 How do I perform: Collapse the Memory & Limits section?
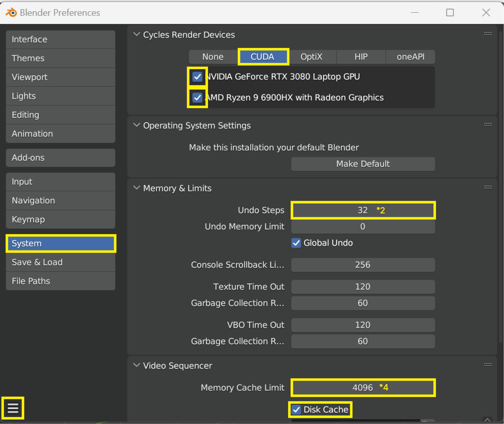[x=137, y=188]
